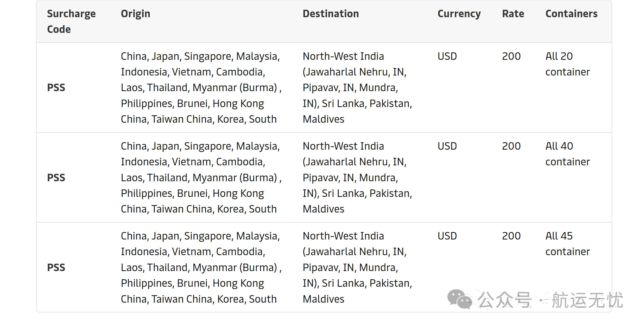The image size is (644, 326).
Task: Click first row destination North-West India text
Action: click(x=343, y=56)
